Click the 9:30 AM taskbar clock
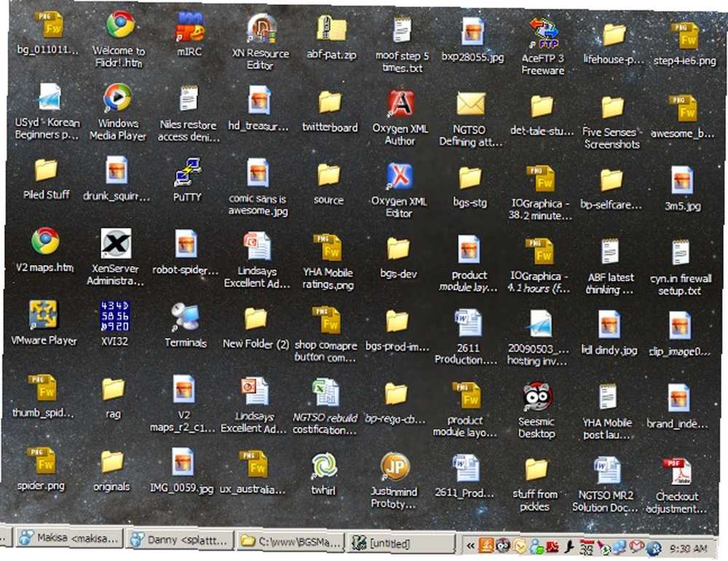728x561 pixels. point(688,549)
